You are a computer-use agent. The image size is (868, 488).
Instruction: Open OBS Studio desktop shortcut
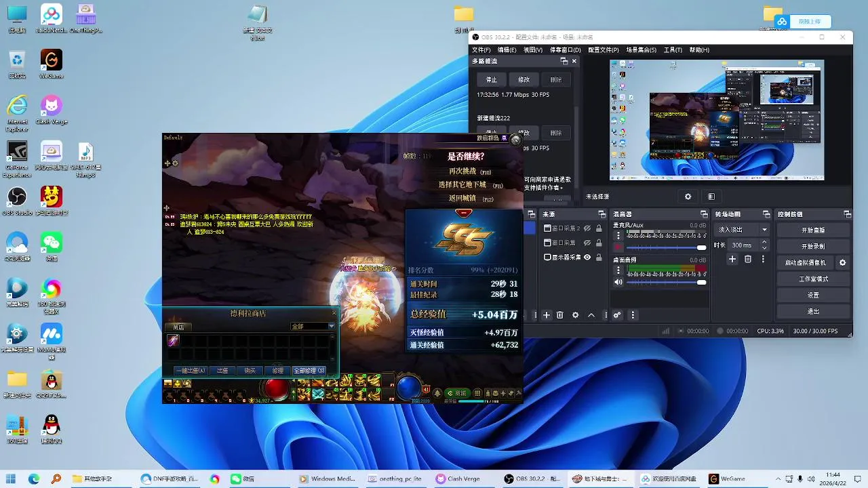coord(17,201)
